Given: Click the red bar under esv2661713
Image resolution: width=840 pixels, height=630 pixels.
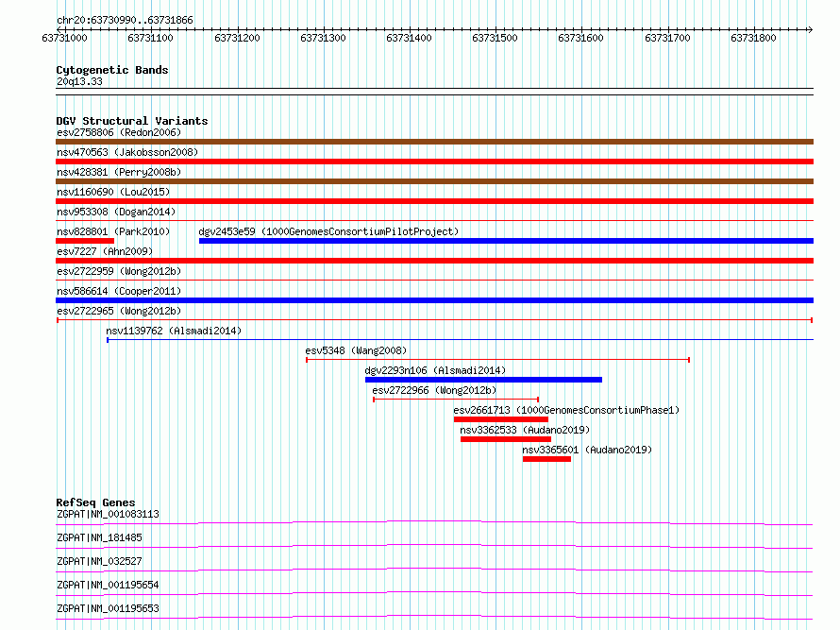Looking at the screenshot, I should pyautogui.click(x=501, y=419).
